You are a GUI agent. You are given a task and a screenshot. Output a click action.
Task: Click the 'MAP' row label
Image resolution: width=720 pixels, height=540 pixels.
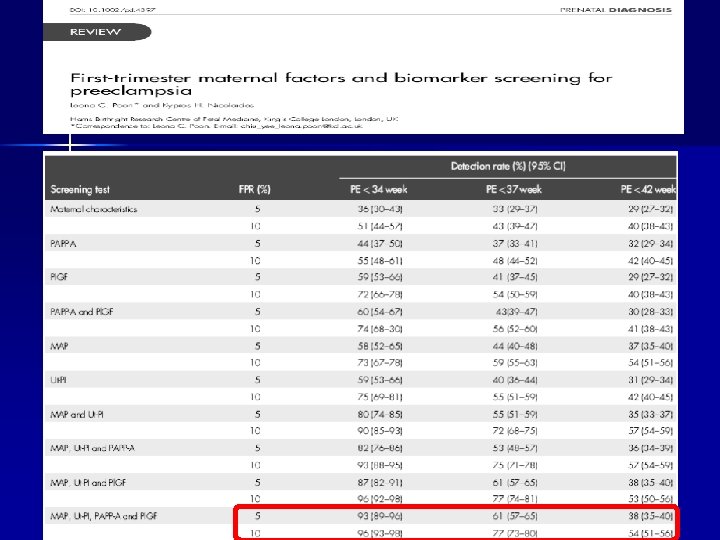[59, 346]
